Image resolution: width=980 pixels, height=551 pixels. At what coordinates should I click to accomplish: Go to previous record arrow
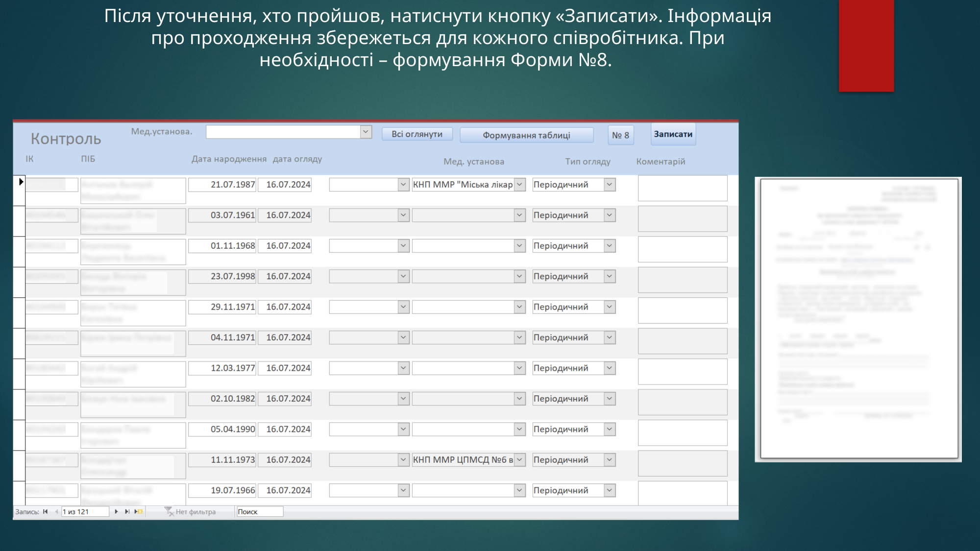tap(56, 512)
